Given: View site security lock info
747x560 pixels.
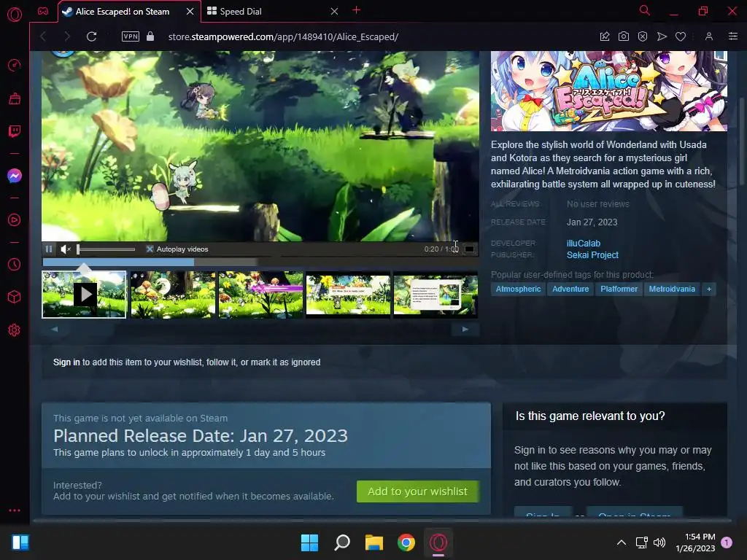Looking at the screenshot, I should pos(150,36).
